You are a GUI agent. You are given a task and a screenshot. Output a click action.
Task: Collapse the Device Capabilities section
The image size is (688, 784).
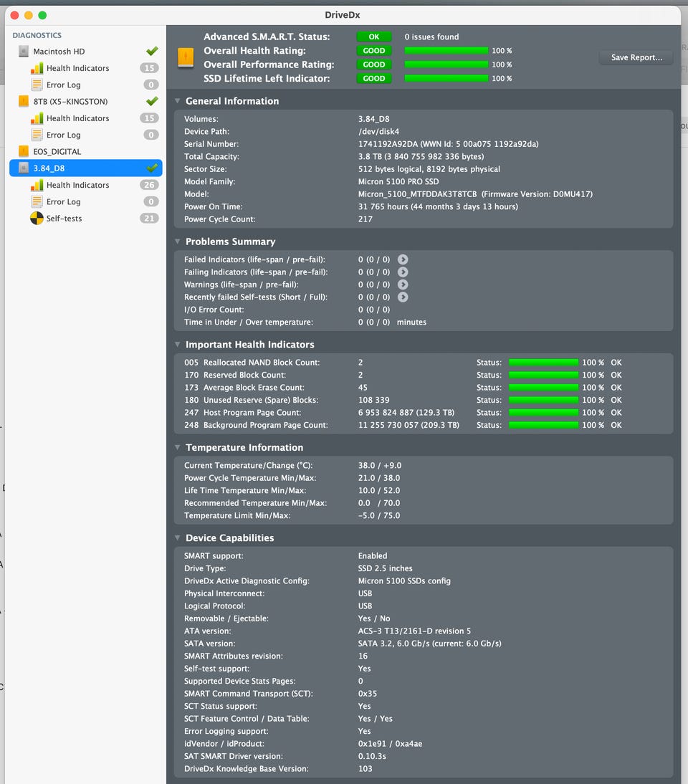click(x=178, y=537)
